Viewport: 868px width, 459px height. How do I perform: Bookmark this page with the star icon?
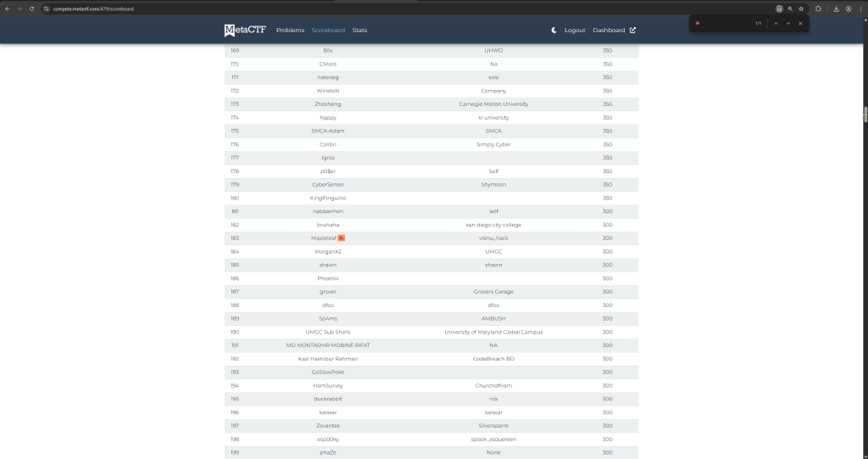pyautogui.click(x=801, y=8)
